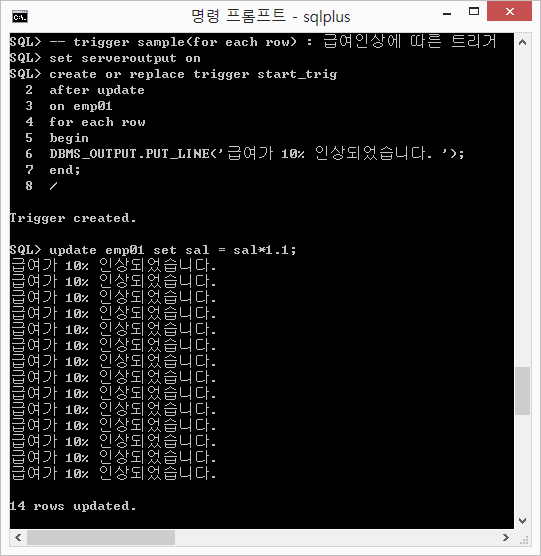This screenshot has height=556, width=541.
Task: Maximize the sqlplus command prompt window
Action: point(474,12)
